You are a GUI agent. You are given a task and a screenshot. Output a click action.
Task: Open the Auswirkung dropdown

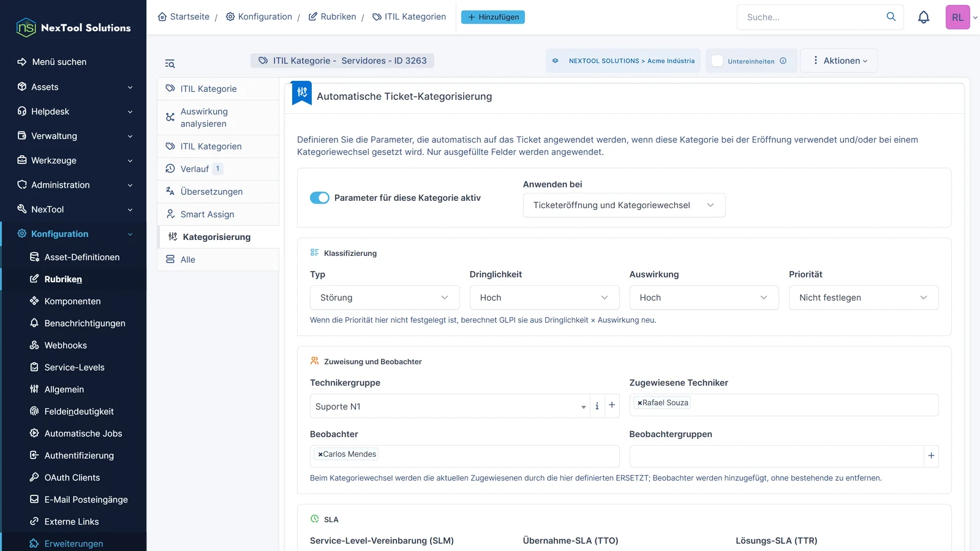(x=704, y=298)
